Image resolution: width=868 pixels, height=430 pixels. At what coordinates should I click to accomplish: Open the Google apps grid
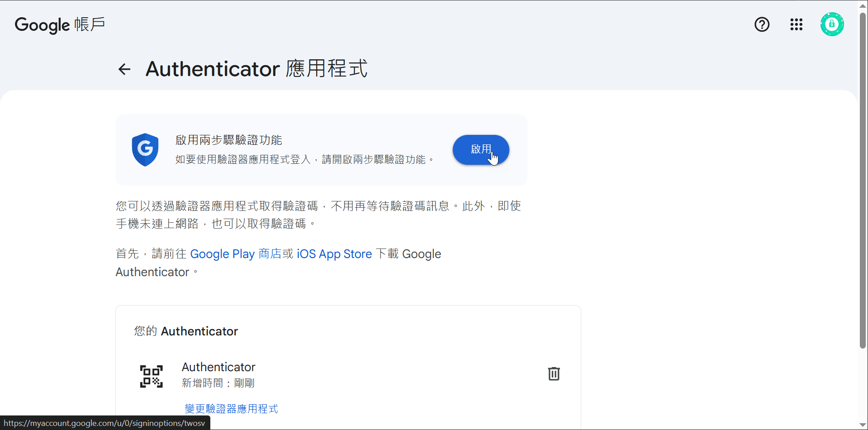pyautogui.click(x=797, y=24)
